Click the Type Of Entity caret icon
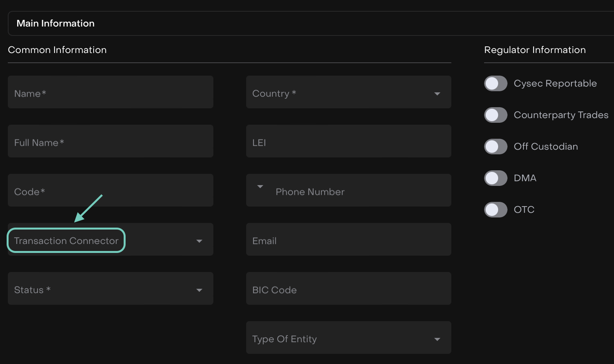Image resolution: width=614 pixels, height=364 pixels. coord(437,339)
